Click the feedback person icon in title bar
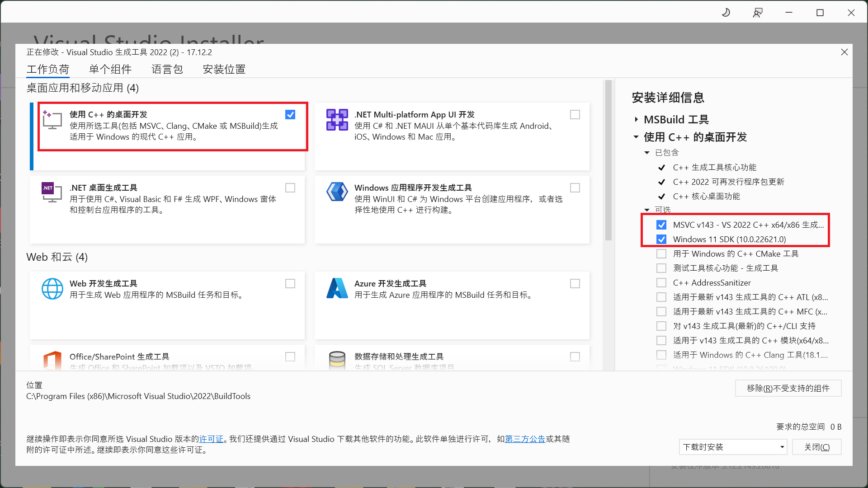Viewport: 868px width, 488px height. click(757, 13)
